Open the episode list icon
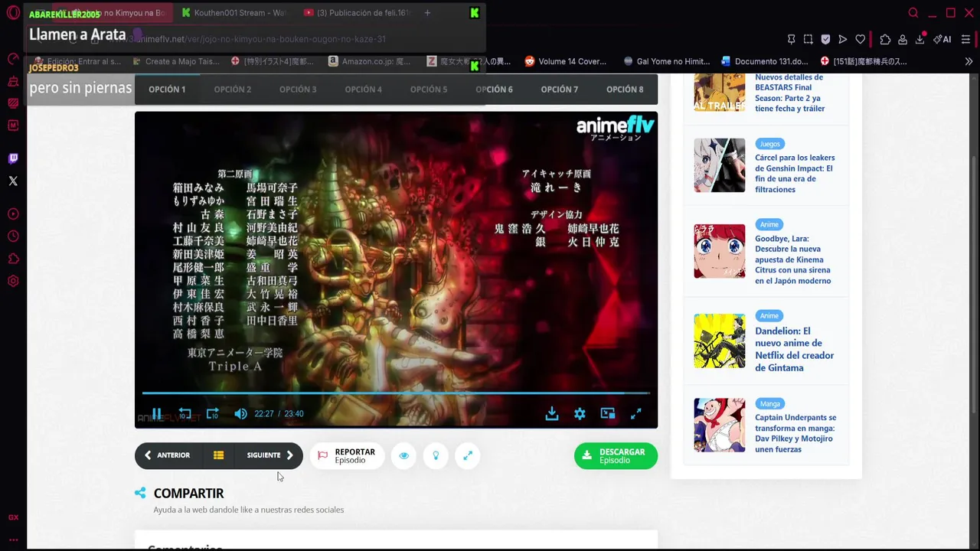The image size is (980, 551). (x=218, y=455)
